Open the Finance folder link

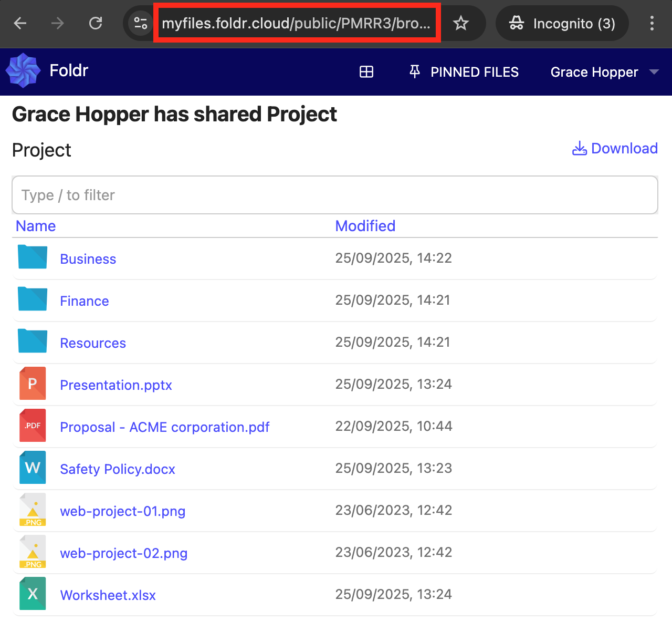click(x=85, y=301)
